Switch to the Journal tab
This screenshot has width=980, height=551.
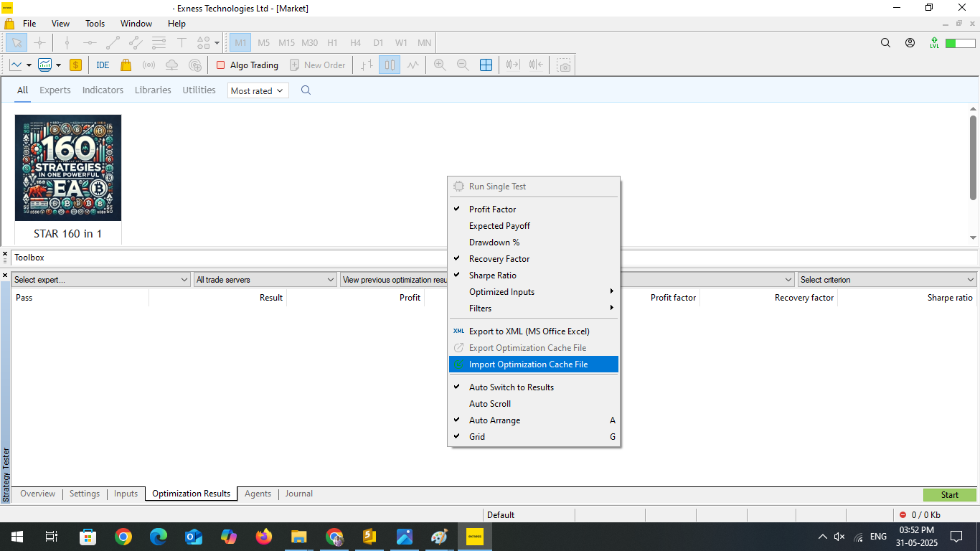[298, 494]
